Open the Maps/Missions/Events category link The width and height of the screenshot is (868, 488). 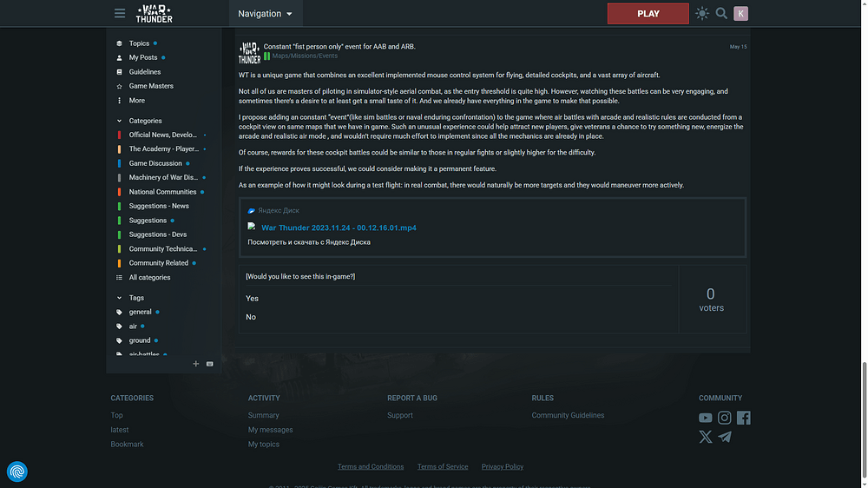point(305,56)
